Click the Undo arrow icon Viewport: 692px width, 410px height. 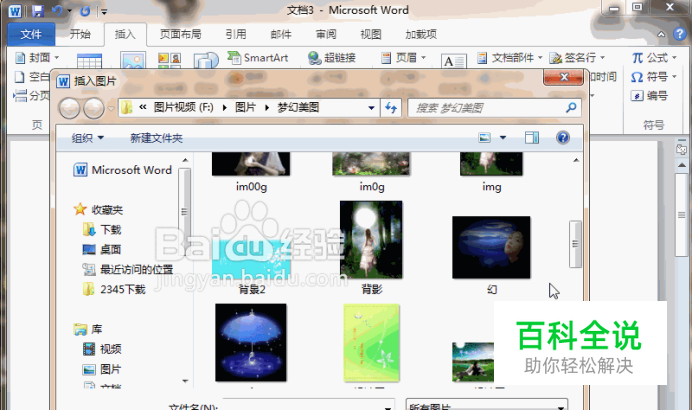(57, 11)
